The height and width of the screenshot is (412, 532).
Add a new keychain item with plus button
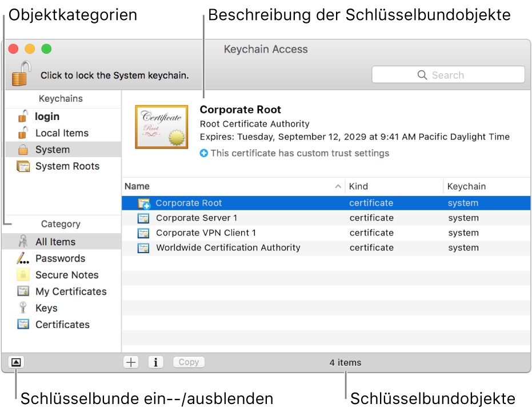(131, 362)
